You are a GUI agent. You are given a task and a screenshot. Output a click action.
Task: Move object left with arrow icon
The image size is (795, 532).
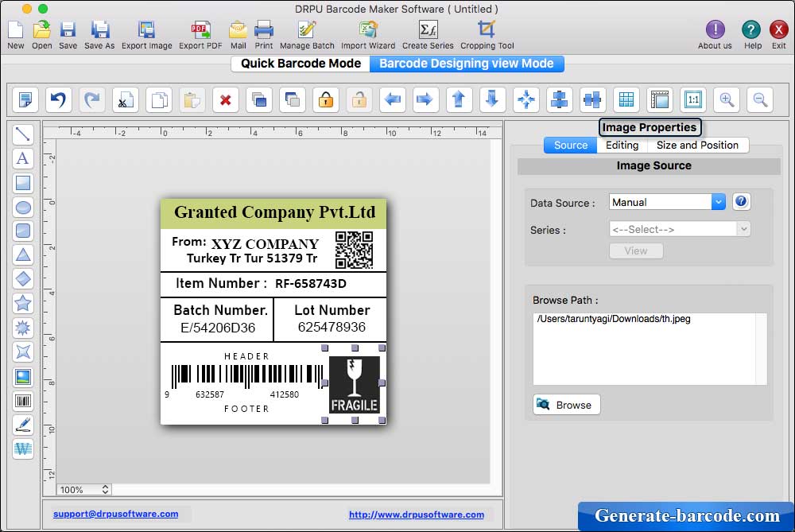click(393, 99)
